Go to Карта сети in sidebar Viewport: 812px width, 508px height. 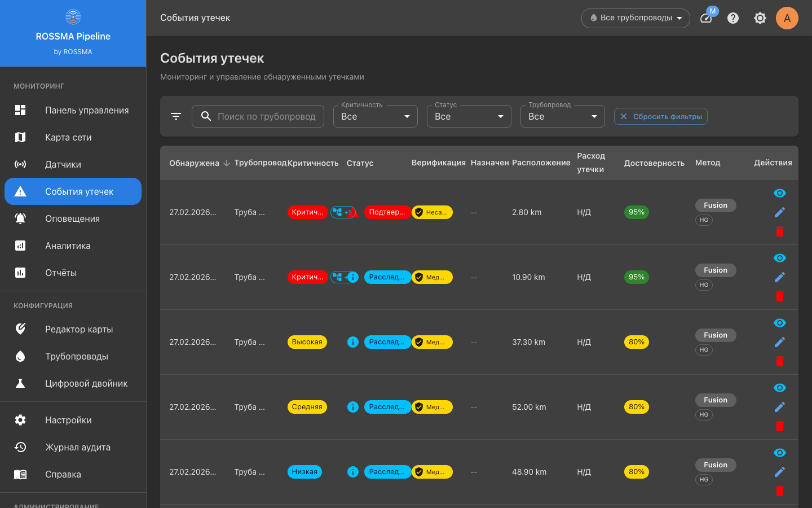coord(68,137)
